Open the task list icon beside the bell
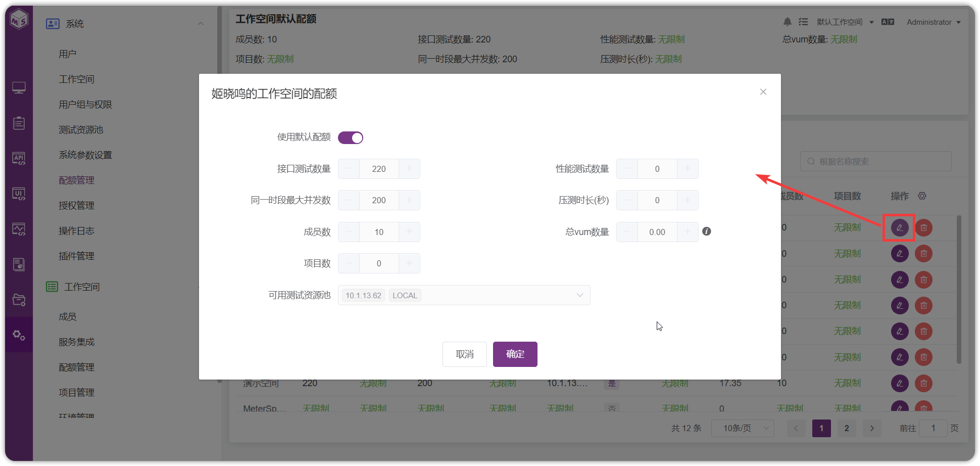The width and height of the screenshot is (980, 466). [x=803, y=22]
